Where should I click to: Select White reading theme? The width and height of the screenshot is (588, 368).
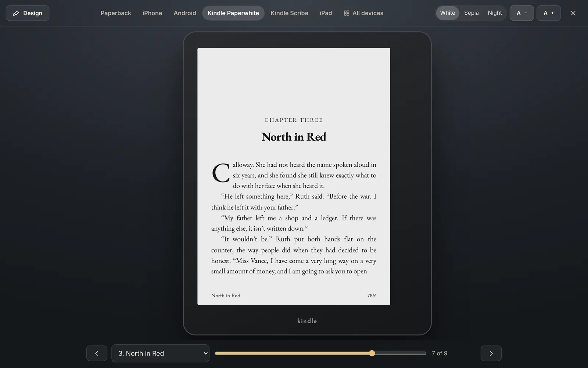(x=448, y=13)
